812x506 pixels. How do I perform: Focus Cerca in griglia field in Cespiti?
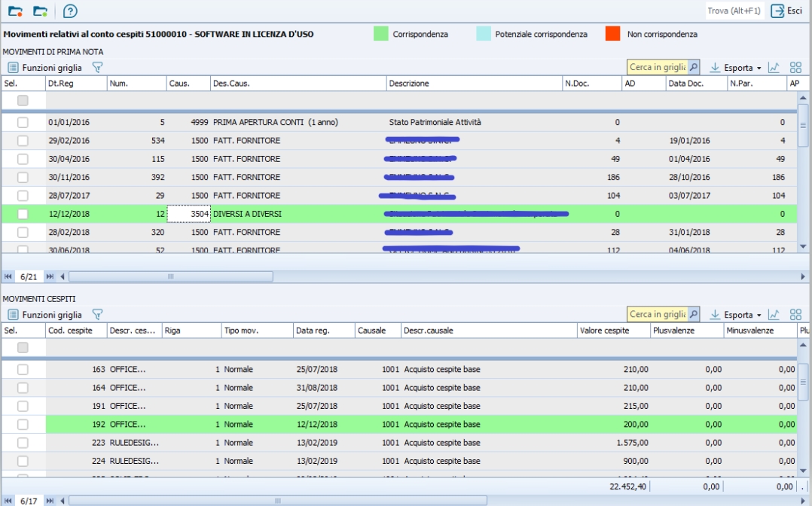point(657,315)
